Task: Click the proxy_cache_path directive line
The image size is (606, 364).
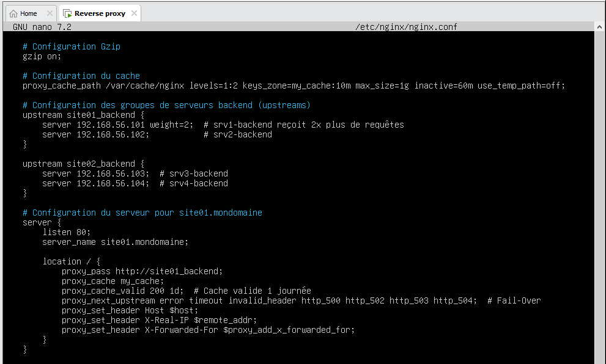Action: coord(294,86)
